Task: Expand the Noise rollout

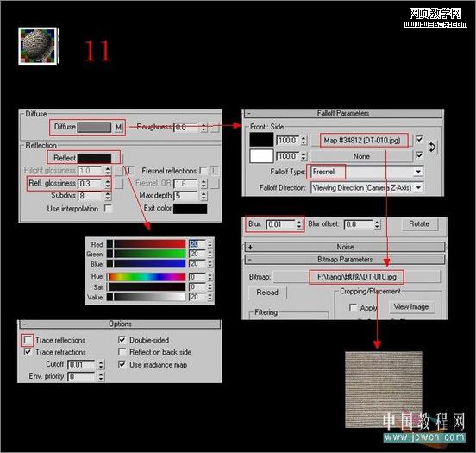Action: [x=345, y=247]
